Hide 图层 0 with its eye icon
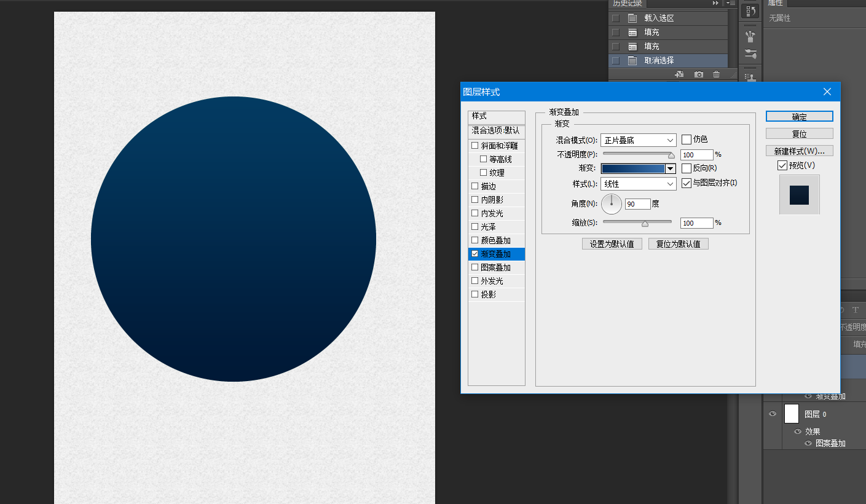This screenshot has height=504, width=866. [x=773, y=414]
